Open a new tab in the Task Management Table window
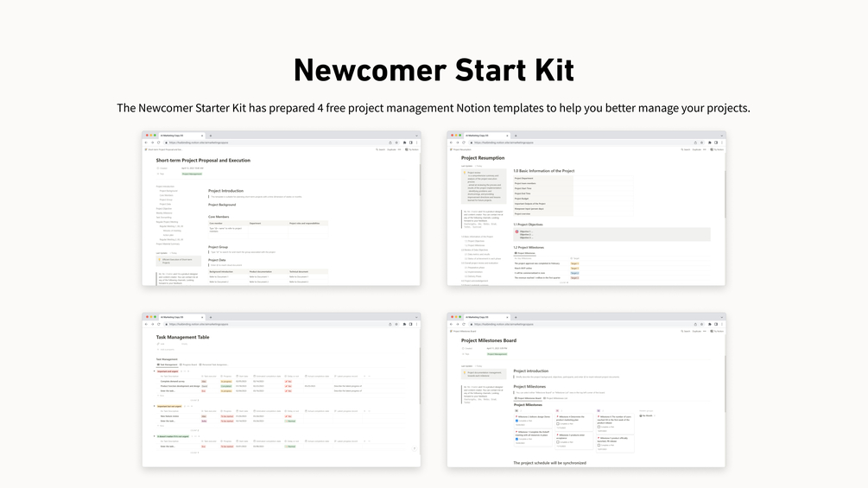Viewport: 868px width, 488px height. tap(211, 318)
